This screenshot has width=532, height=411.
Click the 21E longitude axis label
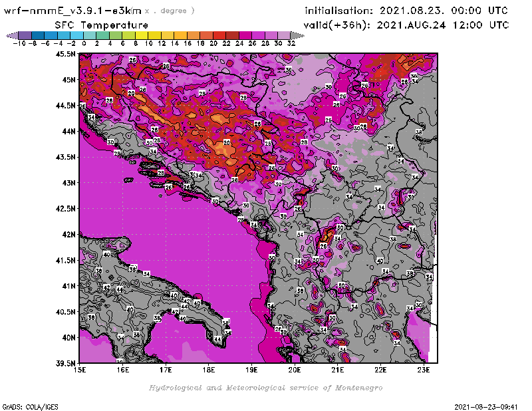[x=338, y=370]
